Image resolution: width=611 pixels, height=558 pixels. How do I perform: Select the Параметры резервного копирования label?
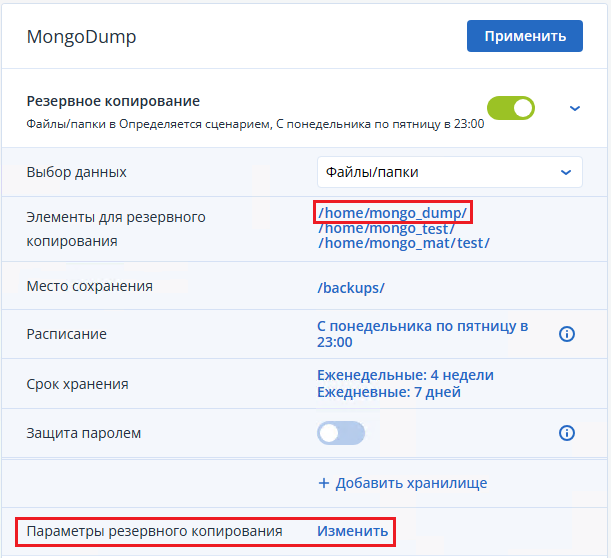click(x=154, y=531)
